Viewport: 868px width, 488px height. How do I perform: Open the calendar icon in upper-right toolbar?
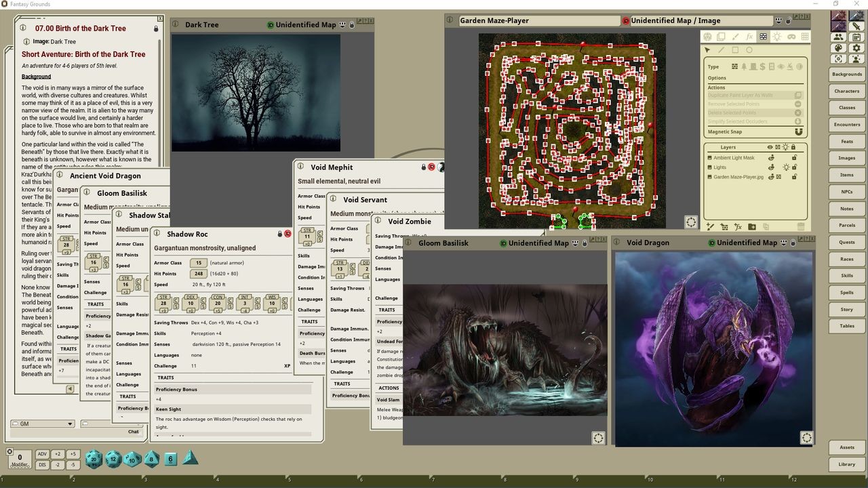[856, 37]
